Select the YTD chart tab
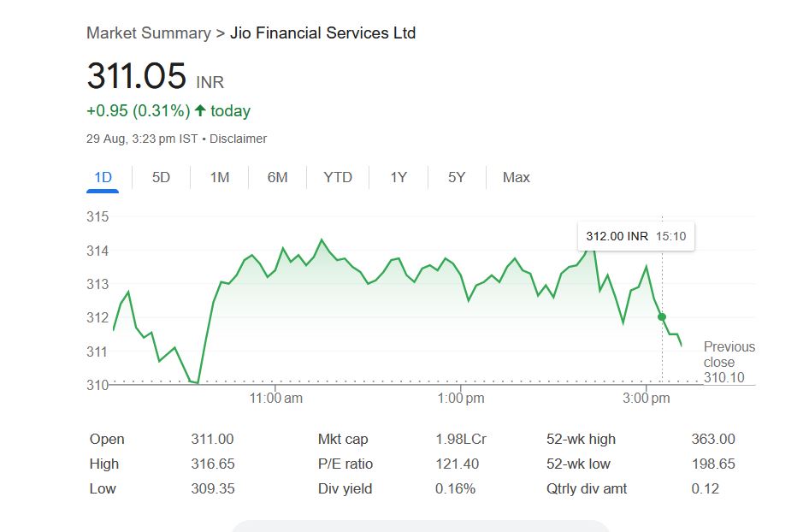Screen dimensions: 809x532 click(x=338, y=178)
